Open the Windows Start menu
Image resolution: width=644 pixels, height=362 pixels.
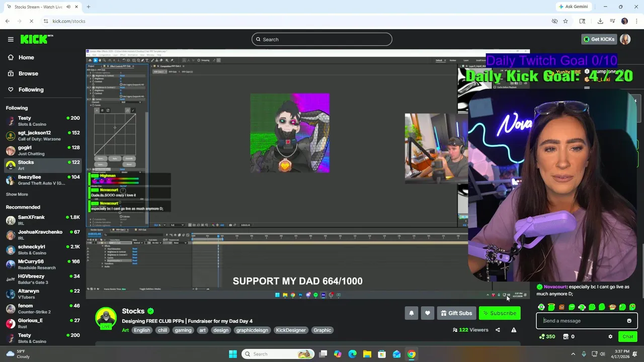[x=232, y=354]
